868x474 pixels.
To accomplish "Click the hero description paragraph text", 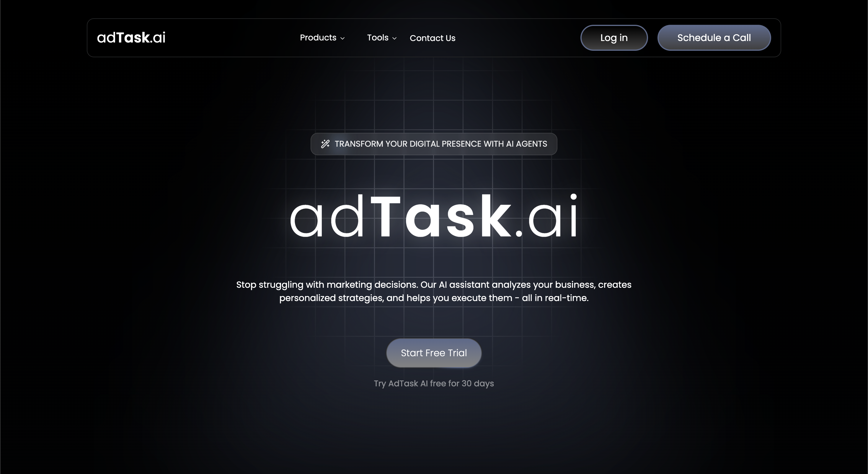I will click(x=434, y=291).
